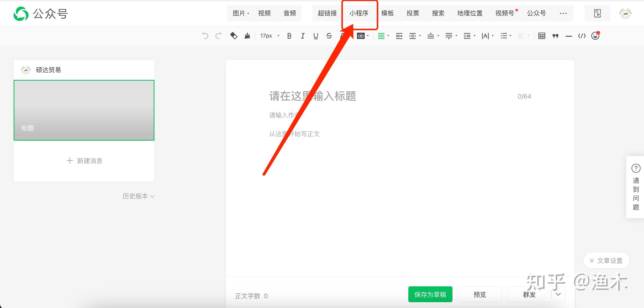
Task: Open the 投票 menu item
Action: 413,13
